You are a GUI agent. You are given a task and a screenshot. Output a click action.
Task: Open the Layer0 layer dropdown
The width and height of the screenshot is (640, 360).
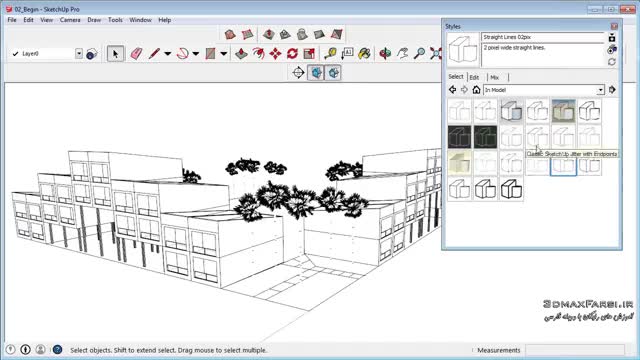(x=79, y=53)
